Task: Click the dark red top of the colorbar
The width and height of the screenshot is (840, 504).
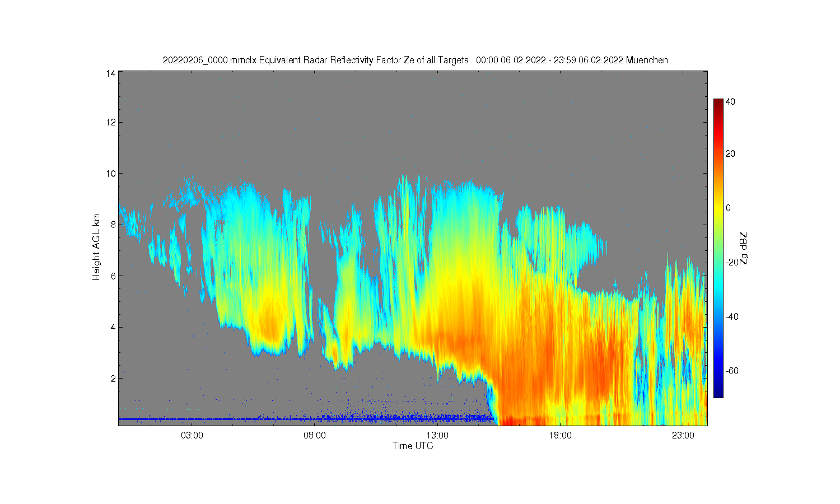Action: pyautogui.click(x=718, y=104)
